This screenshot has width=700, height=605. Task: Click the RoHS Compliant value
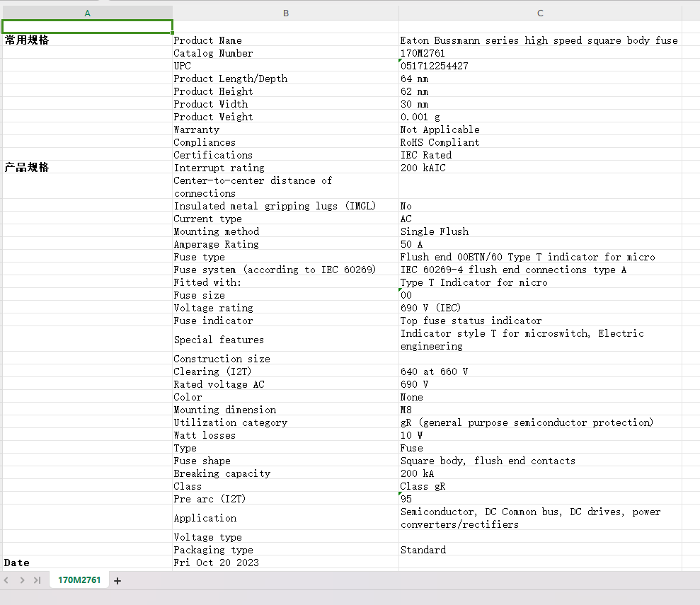[540, 142]
